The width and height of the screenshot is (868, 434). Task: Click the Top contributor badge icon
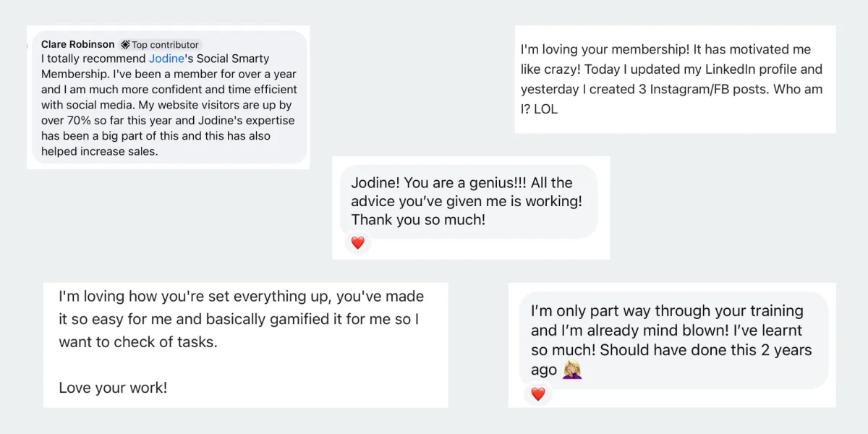click(125, 45)
